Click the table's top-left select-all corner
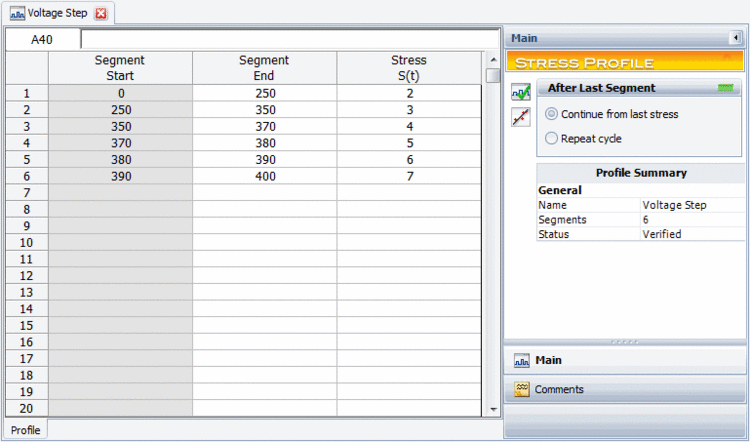This screenshot has width=750, height=442. pyautogui.click(x=27, y=68)
